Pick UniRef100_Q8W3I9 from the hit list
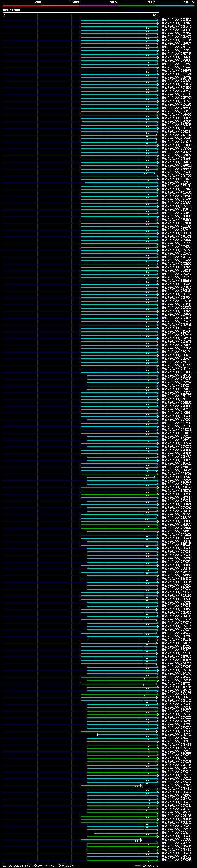The image size is (197, 868). [x=177, y=738]
